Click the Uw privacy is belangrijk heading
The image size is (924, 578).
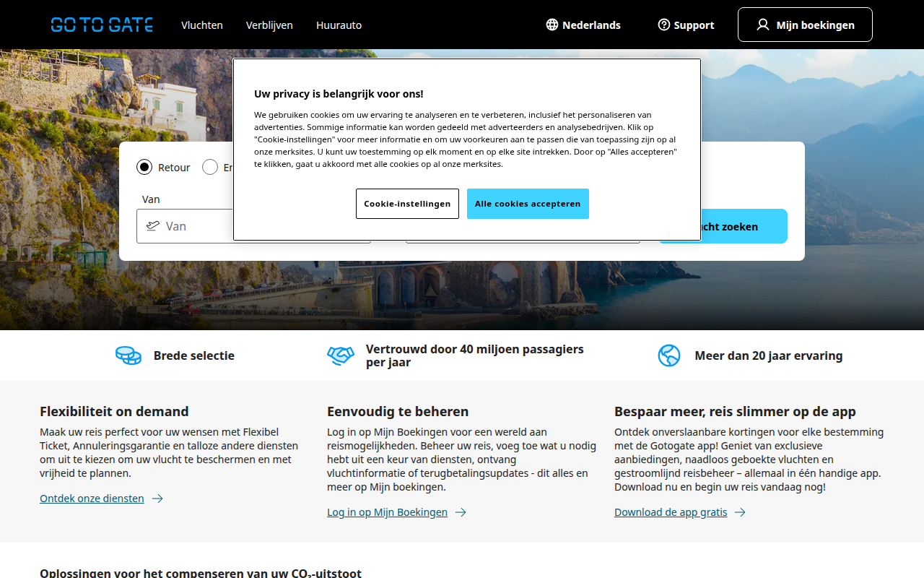coord(339,93)
